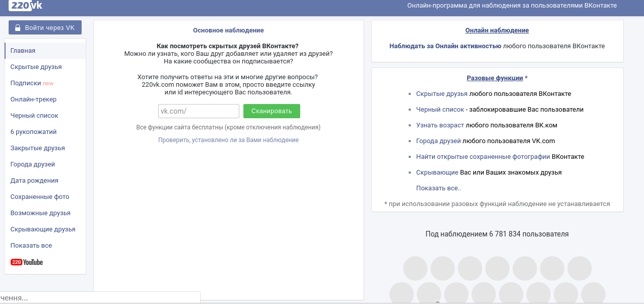Select Скрывающие друзья in the sidebar
Screen dimensions: 644x305
click(45, 229)
